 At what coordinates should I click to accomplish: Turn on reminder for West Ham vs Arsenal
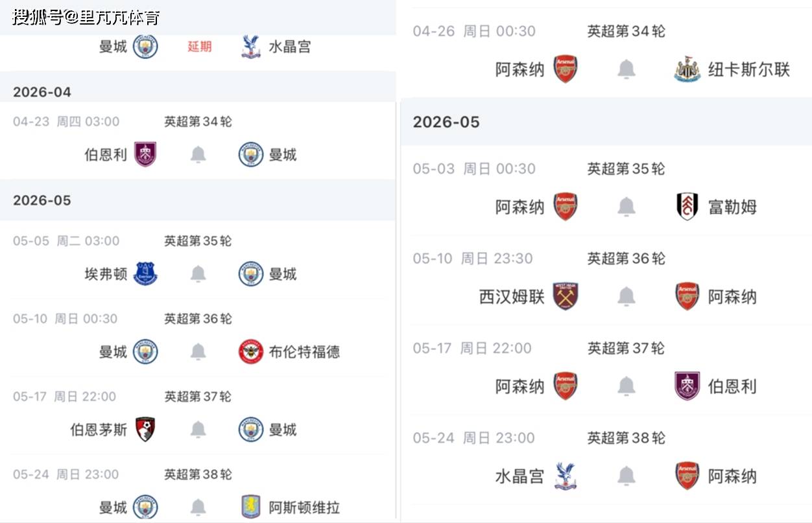626,296
